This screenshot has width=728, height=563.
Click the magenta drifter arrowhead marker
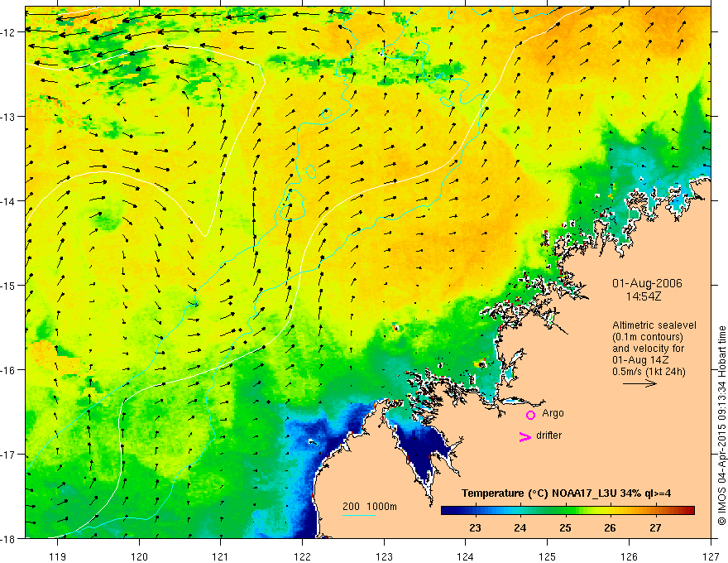coord(525,436)
